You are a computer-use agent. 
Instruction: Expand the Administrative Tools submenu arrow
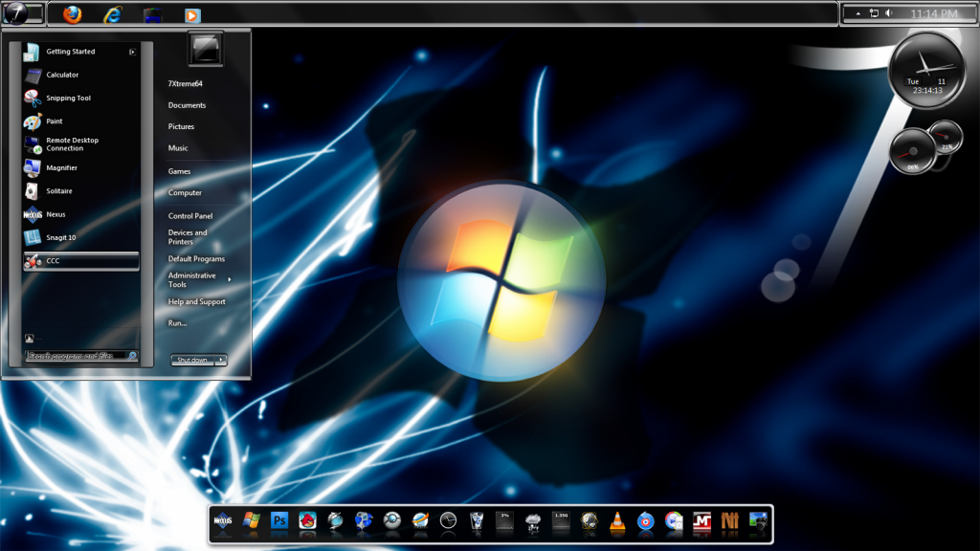pyautogui.click(x=230, y=279)
